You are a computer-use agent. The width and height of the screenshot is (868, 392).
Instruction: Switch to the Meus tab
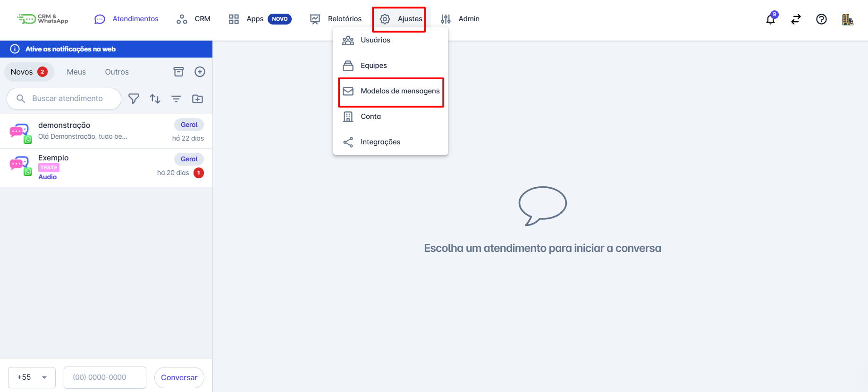click(76, 72)
